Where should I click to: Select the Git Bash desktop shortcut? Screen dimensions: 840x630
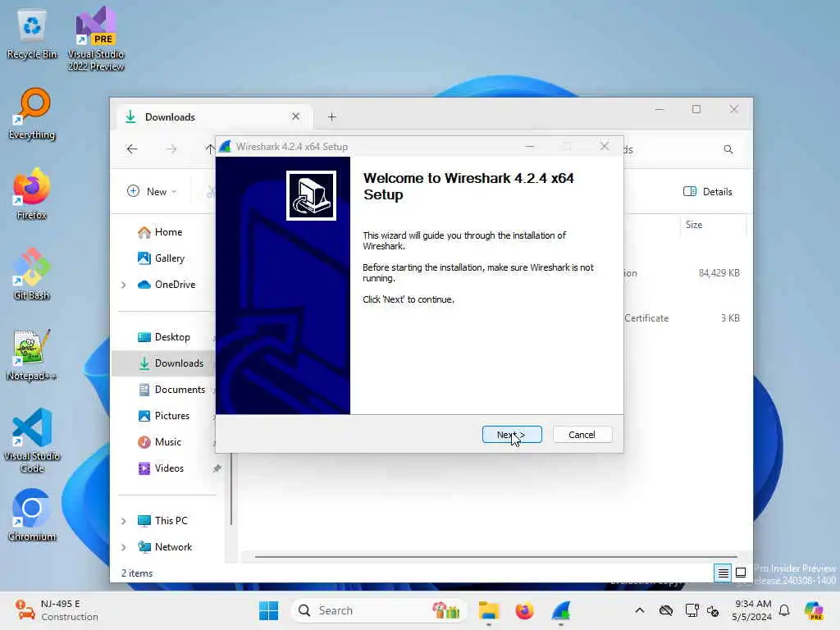(x=32, y=274)
